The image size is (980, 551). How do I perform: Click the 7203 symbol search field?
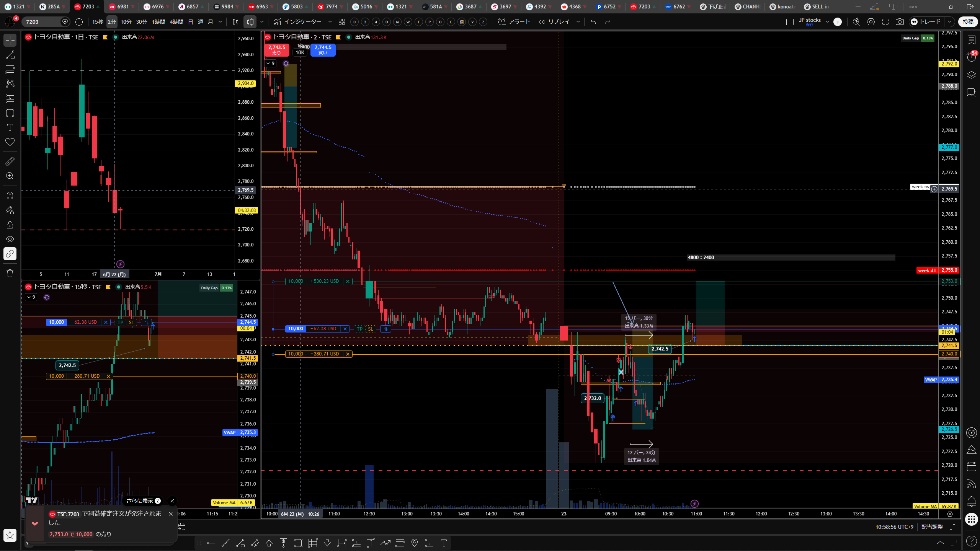coord(42,22)
